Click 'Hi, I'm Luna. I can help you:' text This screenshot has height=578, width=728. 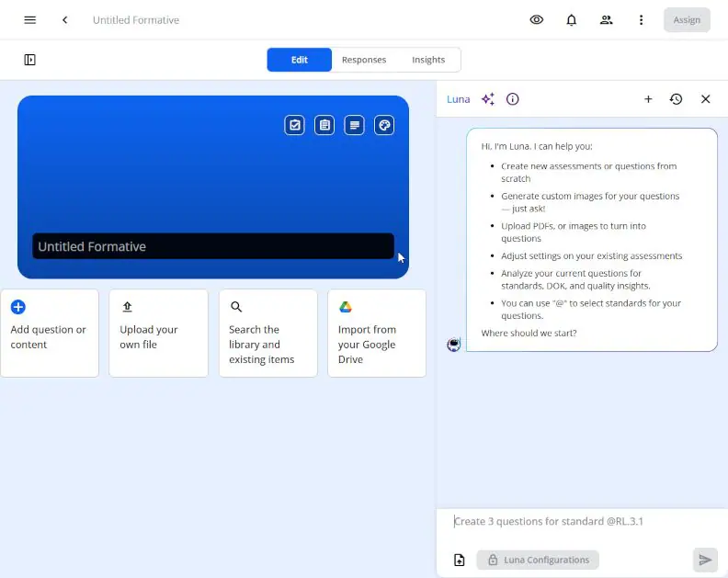[537, 146]
